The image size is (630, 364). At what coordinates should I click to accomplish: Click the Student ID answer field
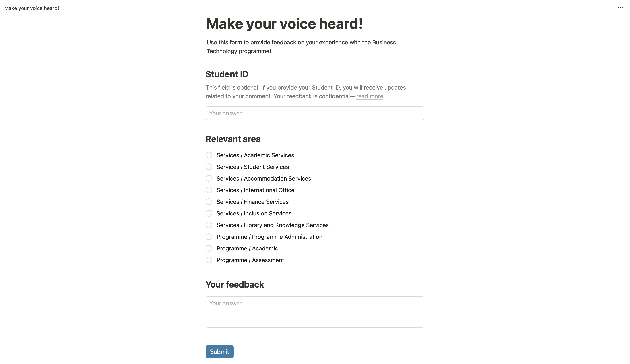point(315,113)
